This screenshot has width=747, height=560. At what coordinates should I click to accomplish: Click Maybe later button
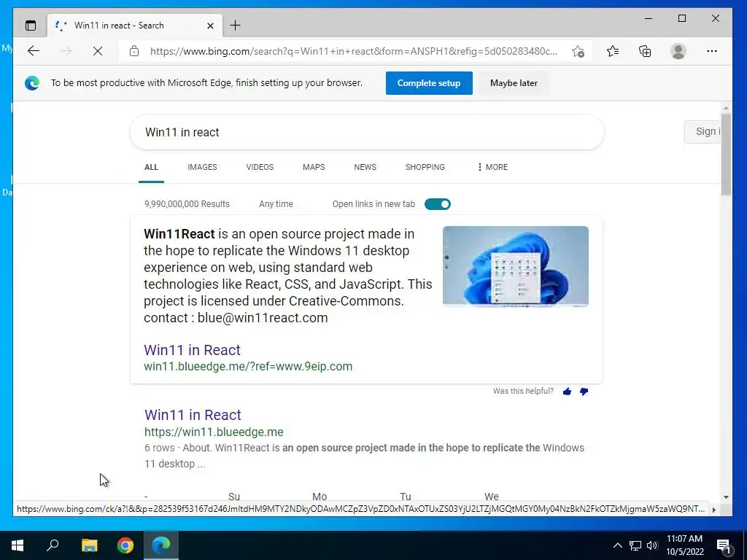(x=514, y=83)
